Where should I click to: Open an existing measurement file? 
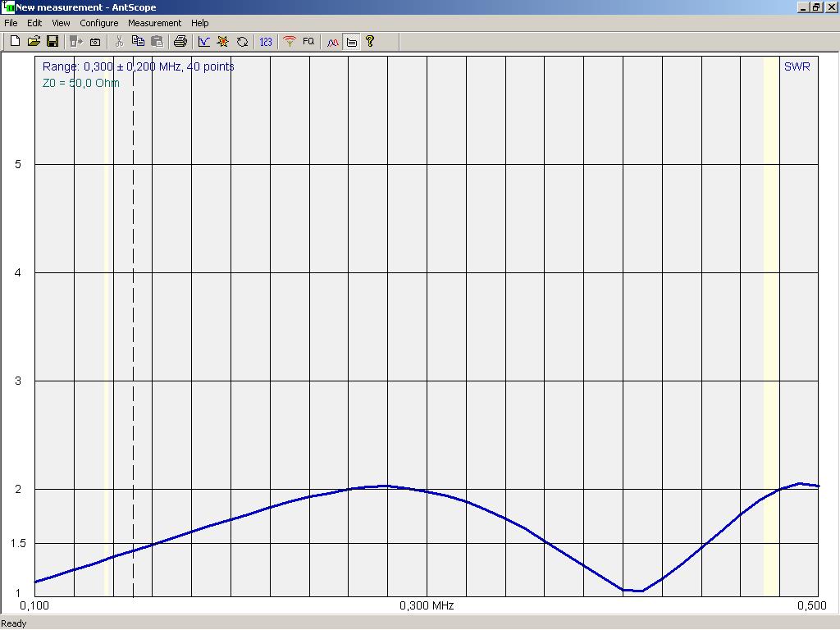34,41
